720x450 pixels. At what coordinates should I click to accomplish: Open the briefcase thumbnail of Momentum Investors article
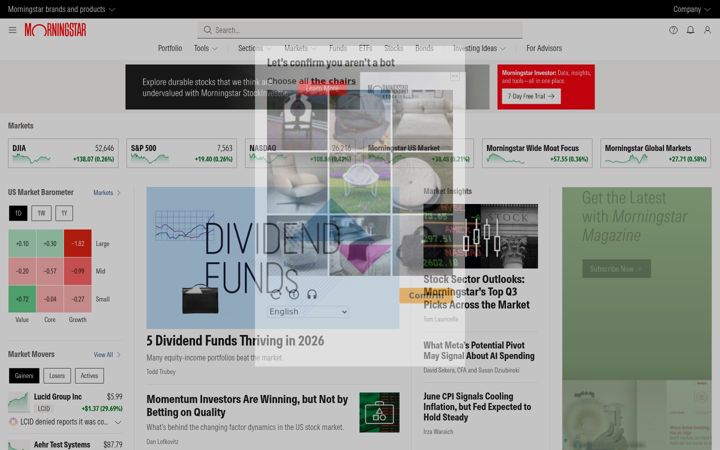point(379,412)
